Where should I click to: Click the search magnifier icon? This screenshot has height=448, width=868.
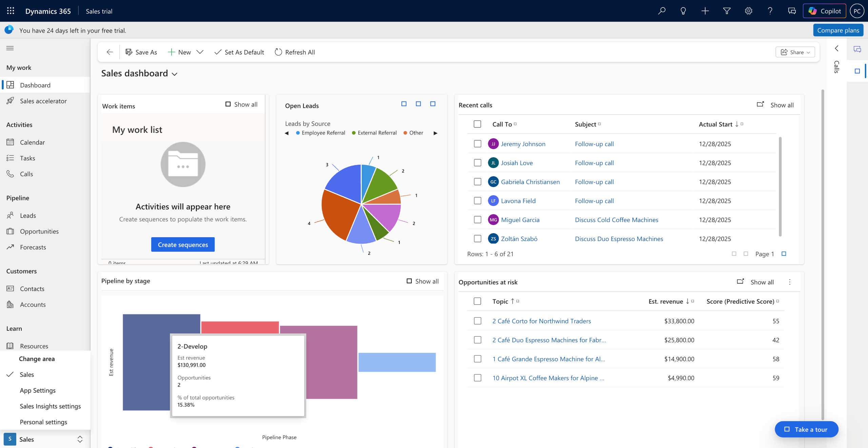point(662,11)
